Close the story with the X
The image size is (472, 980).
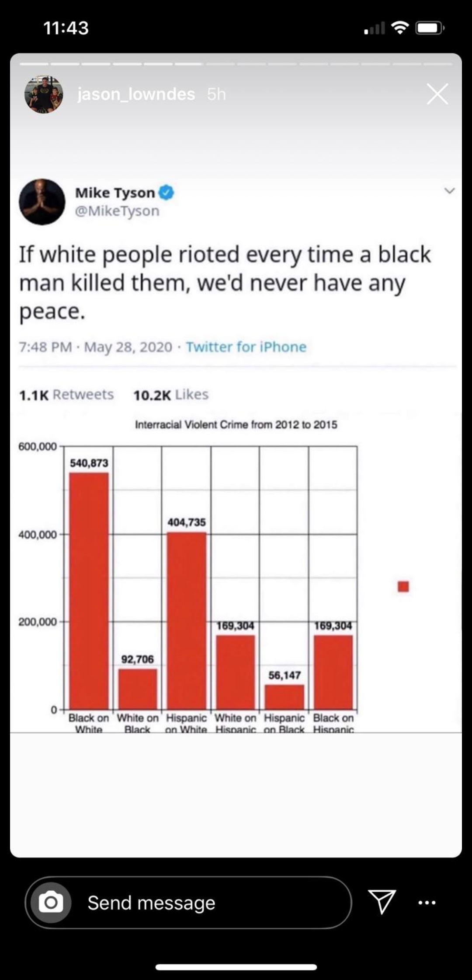pyautogui.click(x=437, y=94)
